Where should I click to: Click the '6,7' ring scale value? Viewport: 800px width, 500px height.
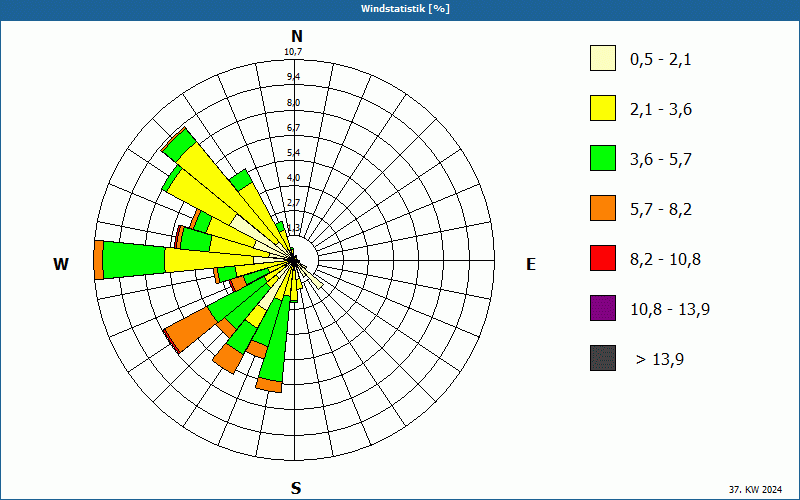coord(293,128)
